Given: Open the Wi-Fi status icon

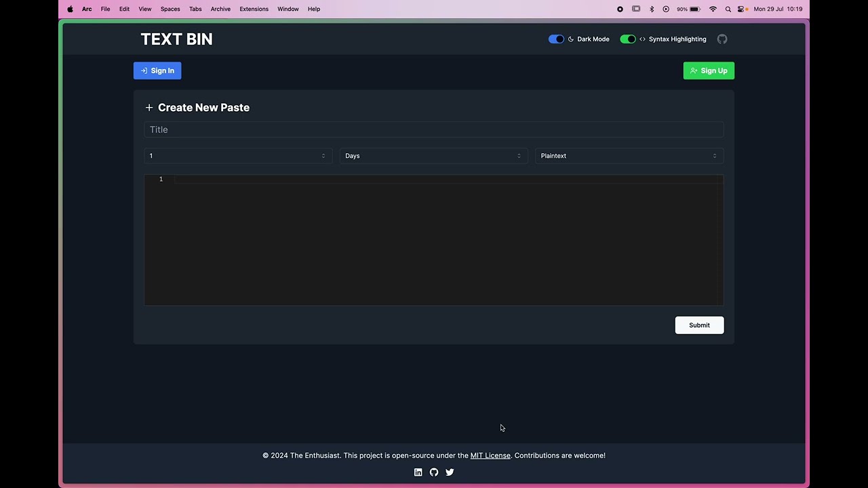Looking at the screenshot, I should [713, 9].
